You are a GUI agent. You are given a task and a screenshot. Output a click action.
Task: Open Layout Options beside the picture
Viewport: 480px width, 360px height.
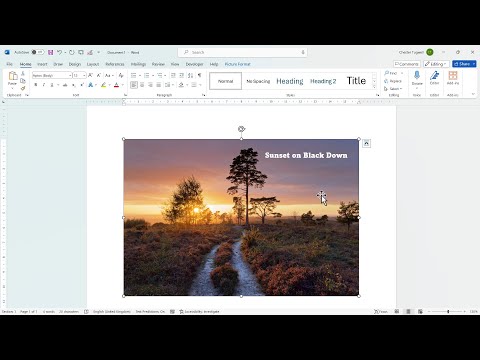(366, 143)
